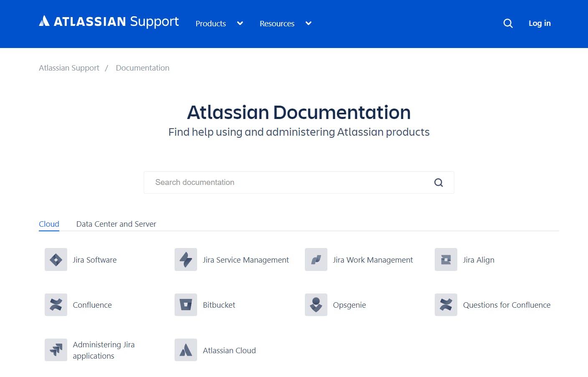The image size is (588, 377).
Task: Select the Jira Align icon
Action: 446,260
